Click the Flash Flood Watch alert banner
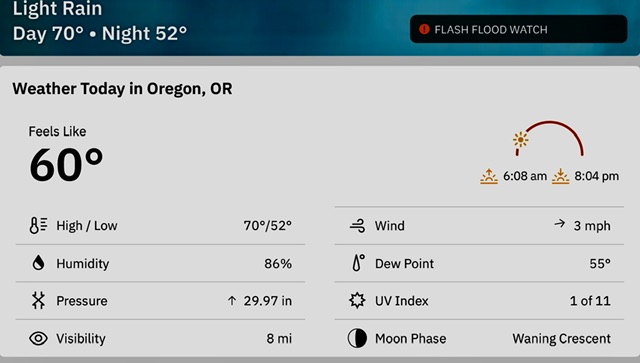Image resolution: width=640 pixels, height=363 pixels. click(518, 29)
